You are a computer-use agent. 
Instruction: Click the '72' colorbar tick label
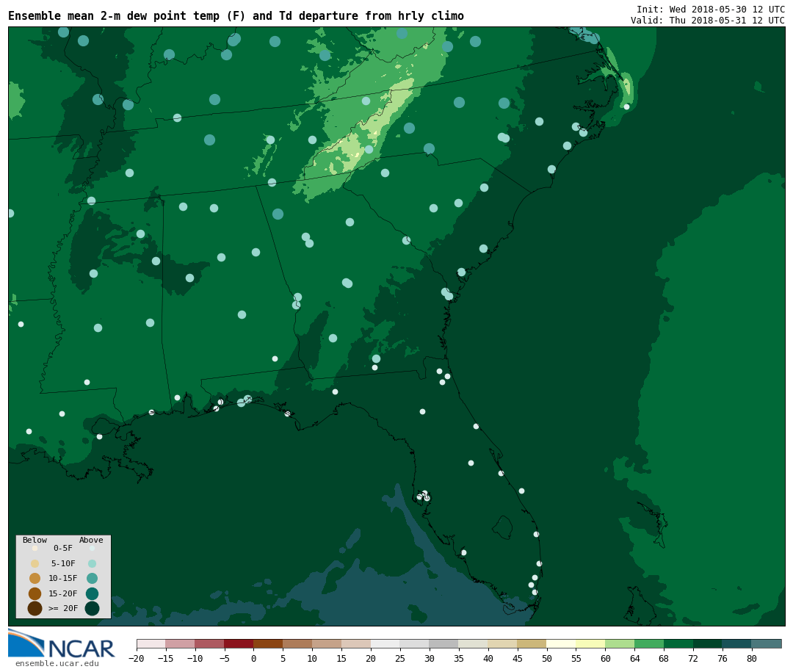(693, 658)
